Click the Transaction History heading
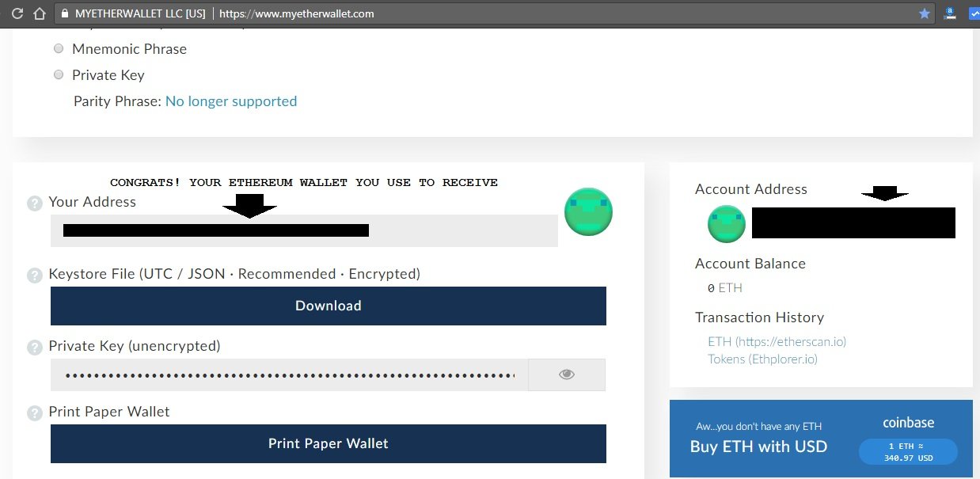 click(760, 317)
